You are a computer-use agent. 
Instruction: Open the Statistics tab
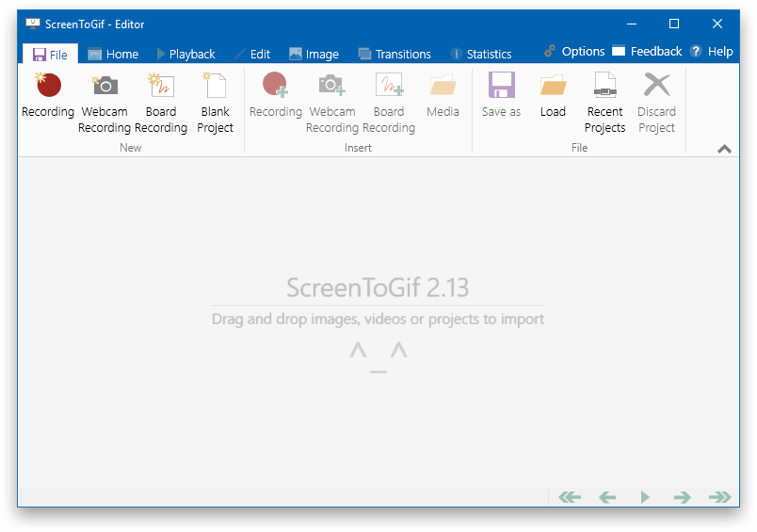point(481,54)
